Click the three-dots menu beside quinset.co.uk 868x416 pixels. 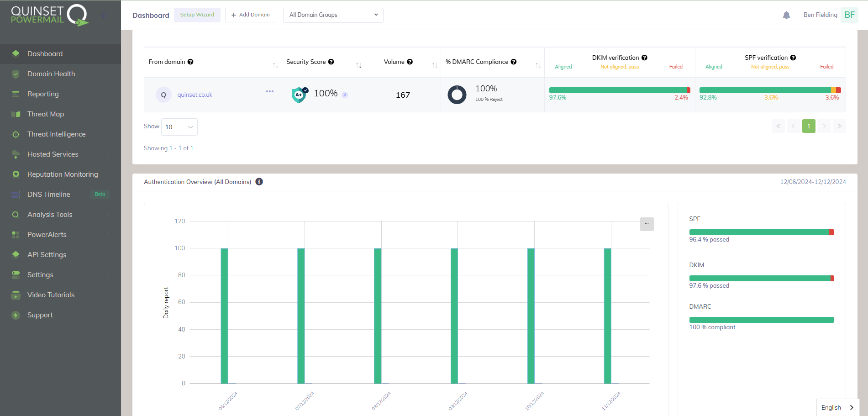point(270,91)
